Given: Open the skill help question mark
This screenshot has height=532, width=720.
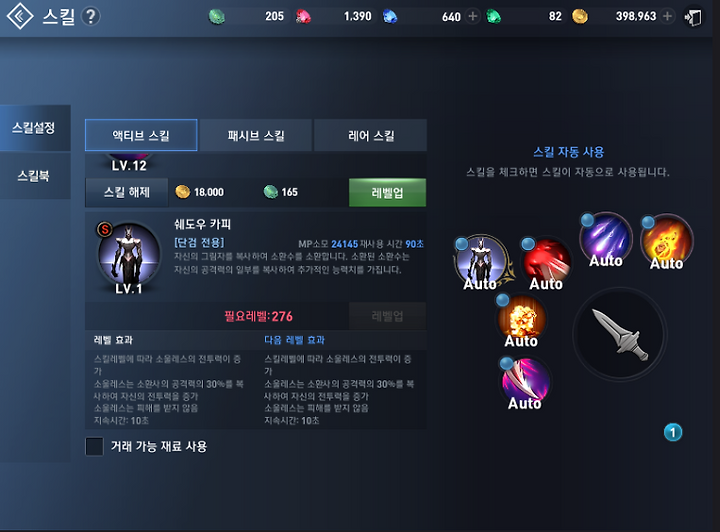Looking at the screenshot, I should pos(90,17).
